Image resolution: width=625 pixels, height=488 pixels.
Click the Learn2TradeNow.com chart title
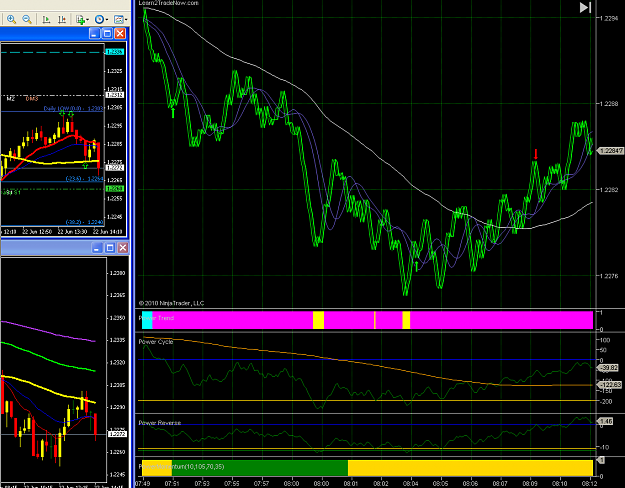point(169,3)
